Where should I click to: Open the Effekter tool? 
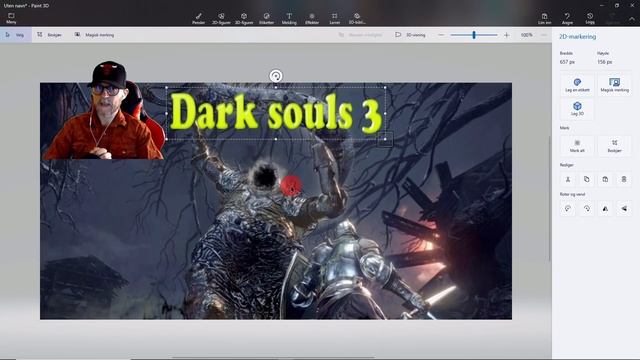coord(312,18)
